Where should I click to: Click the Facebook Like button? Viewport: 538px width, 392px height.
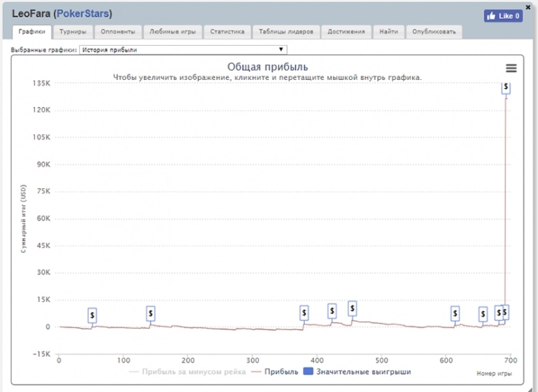pos(503,15)
